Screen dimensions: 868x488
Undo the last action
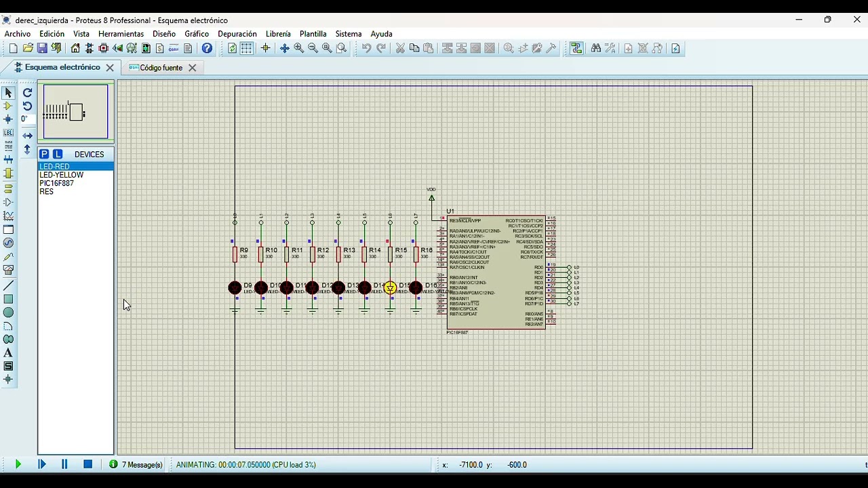point(366,48)
